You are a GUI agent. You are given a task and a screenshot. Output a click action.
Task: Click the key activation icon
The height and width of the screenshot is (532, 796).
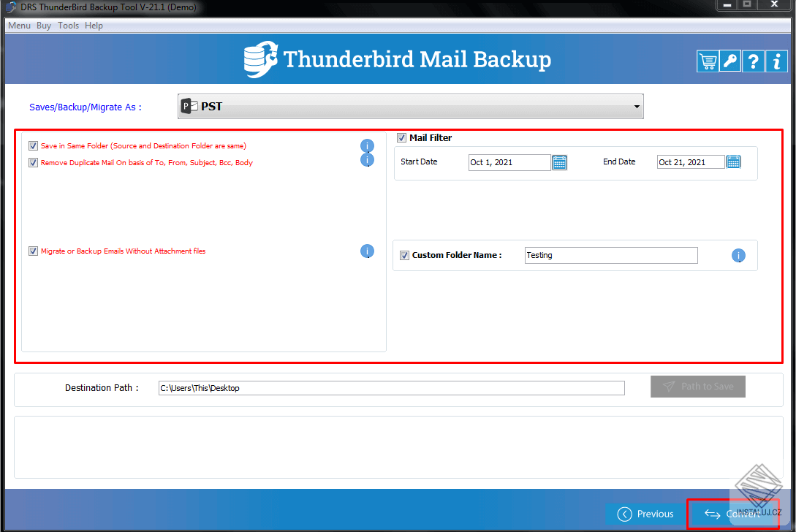pos(730,61)
